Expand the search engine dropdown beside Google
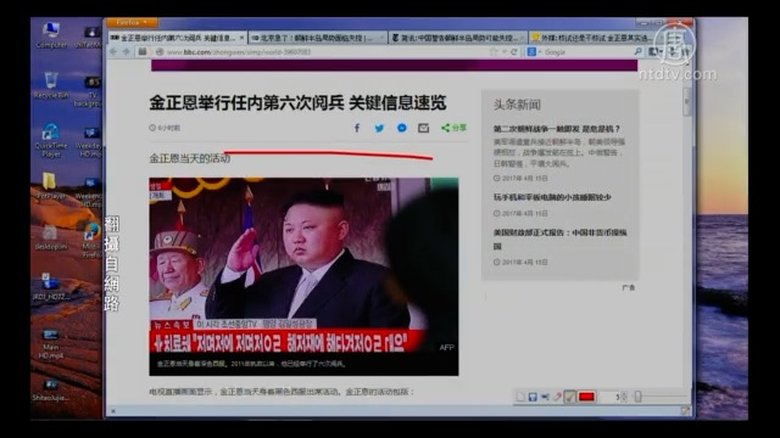 tap(534, 52)
